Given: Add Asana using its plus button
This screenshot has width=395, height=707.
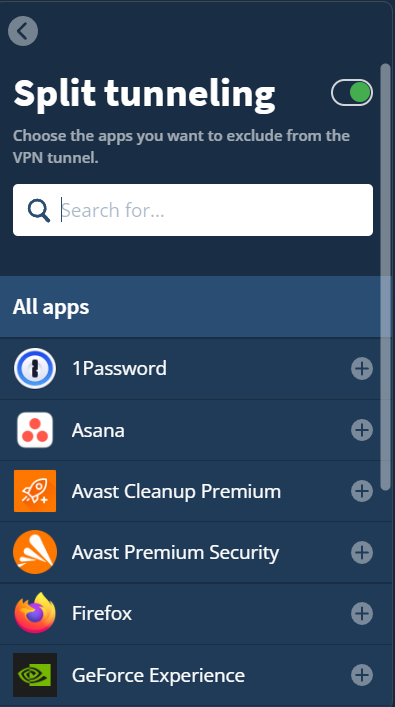Looking at the screenshot, I should point(362,430).
